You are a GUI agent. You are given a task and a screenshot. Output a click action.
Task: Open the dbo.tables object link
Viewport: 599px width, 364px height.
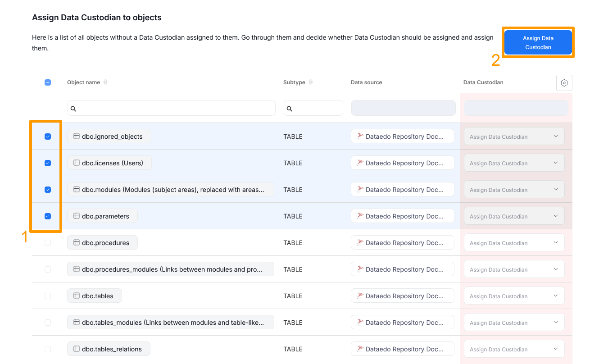pos(97,296)
